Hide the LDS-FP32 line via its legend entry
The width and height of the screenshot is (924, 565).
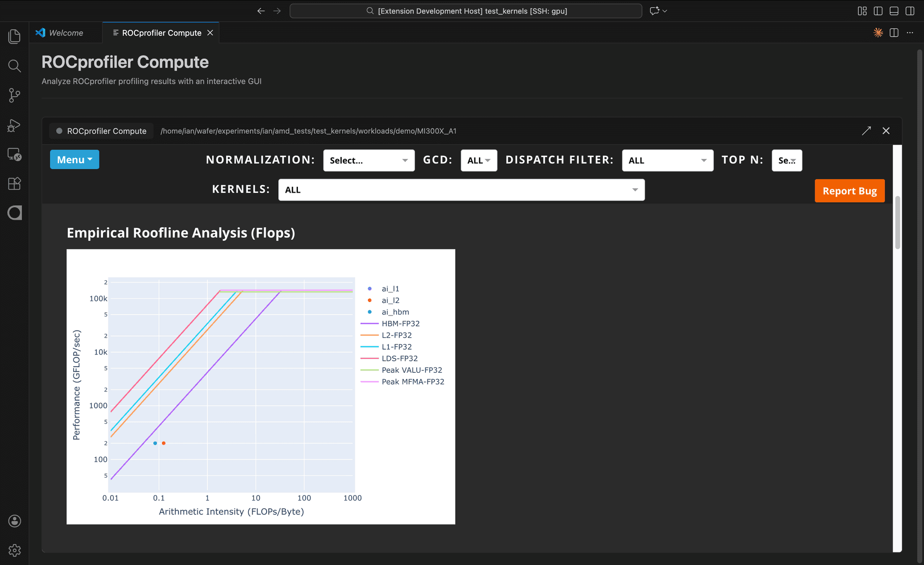pos(399,358)
